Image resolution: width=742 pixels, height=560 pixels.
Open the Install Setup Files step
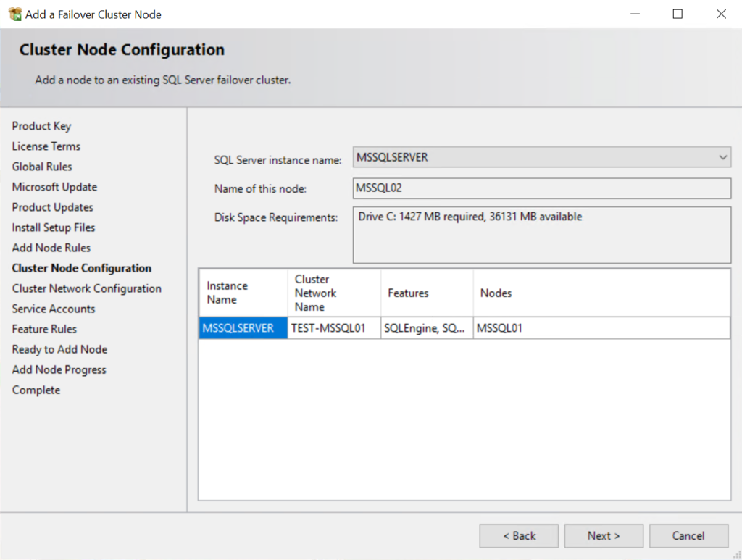[x=51, y=227]
